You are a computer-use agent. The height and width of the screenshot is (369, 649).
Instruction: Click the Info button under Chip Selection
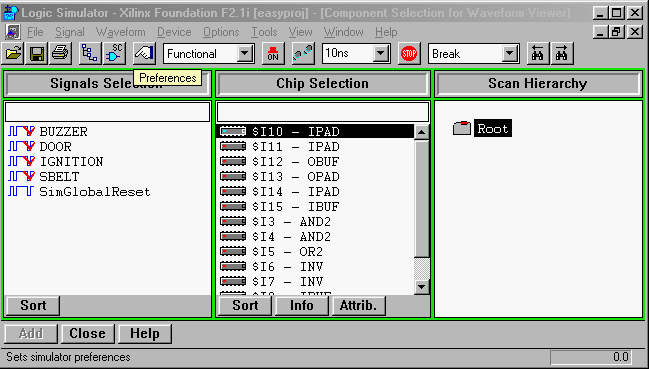pyautogui.click(x=301, y=306)
